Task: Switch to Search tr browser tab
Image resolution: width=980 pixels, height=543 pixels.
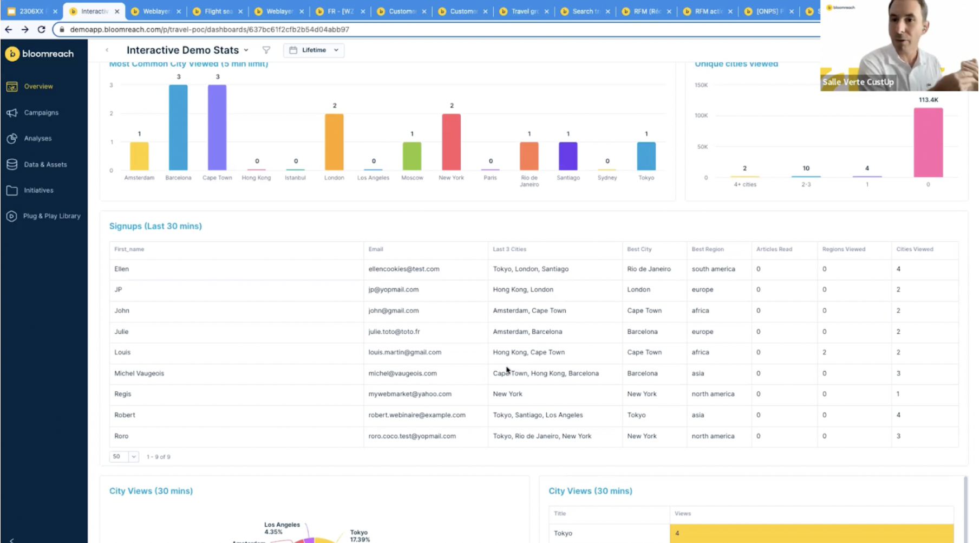Action: pos(585,11)
